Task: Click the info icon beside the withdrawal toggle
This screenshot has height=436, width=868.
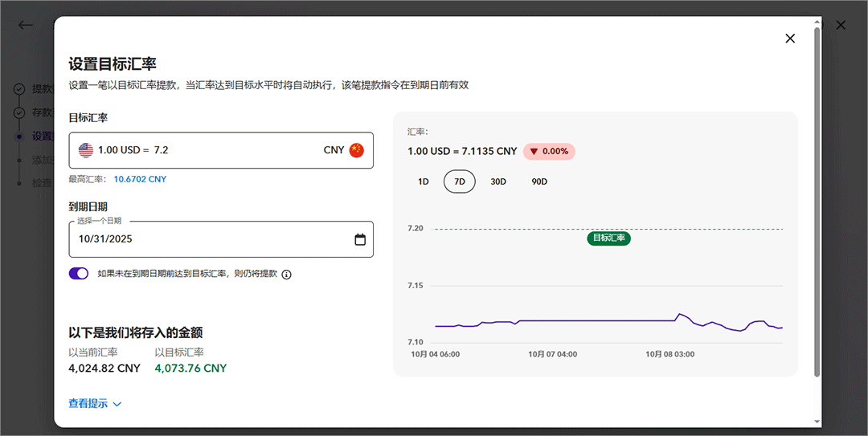Action: point(287,275)
